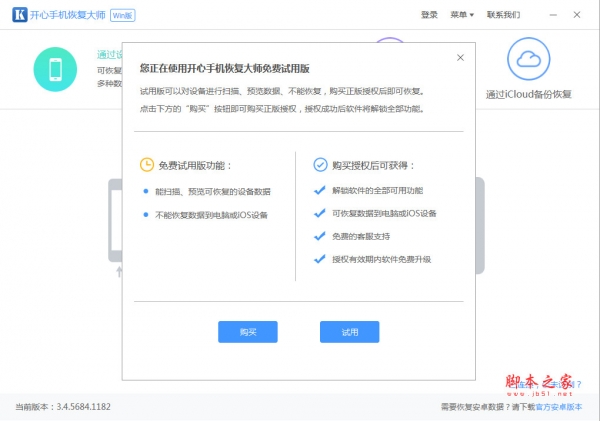Click the clock icon beside 免费试用版功能

pos(147,165)
